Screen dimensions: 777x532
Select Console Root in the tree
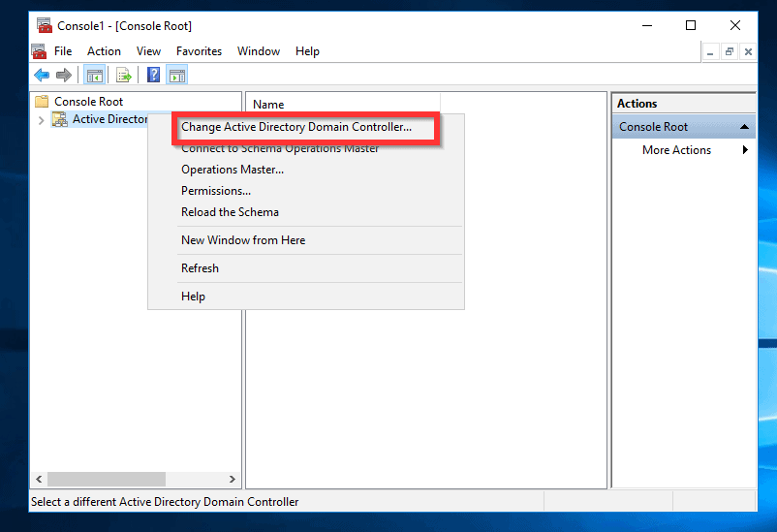89,102
